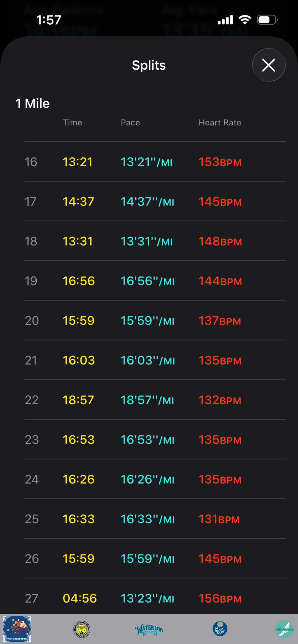The width and height of the screenshot is (298, 644).
Task: Tap the Waterloo sponsor logo
Action: pyautogui.click(x=149, y=630)
